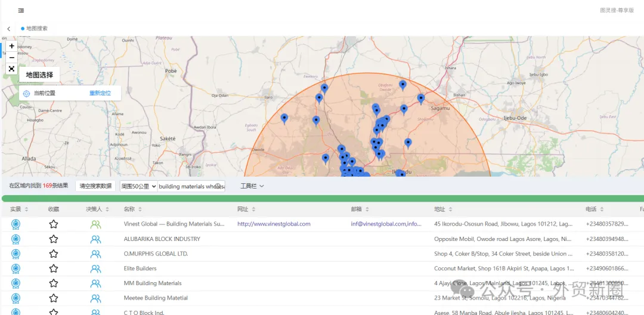Zoom out on the map
Image resolution: width=644 pixels, height=315 pixels.
(x=12, y=57)
